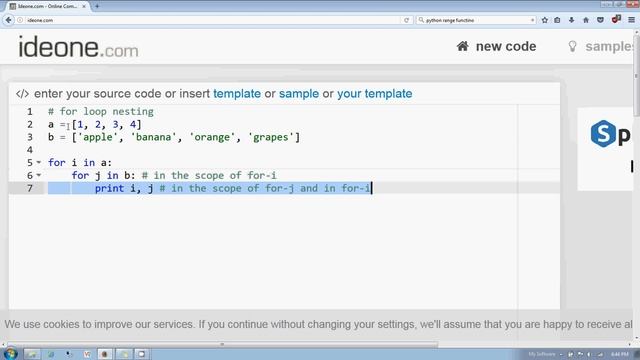Click the home icon beside new code

(x=462, y=46)
